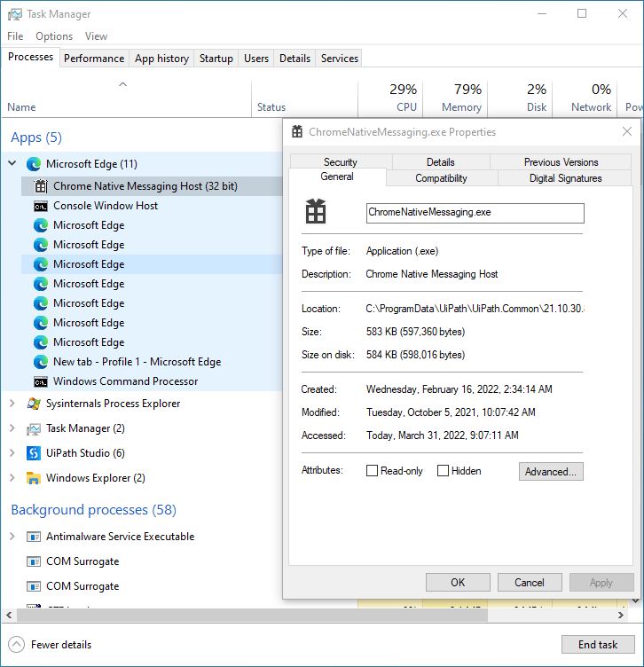Click the first COM Surrogate icon
644x667 pixels.
[x=34, y=561]
